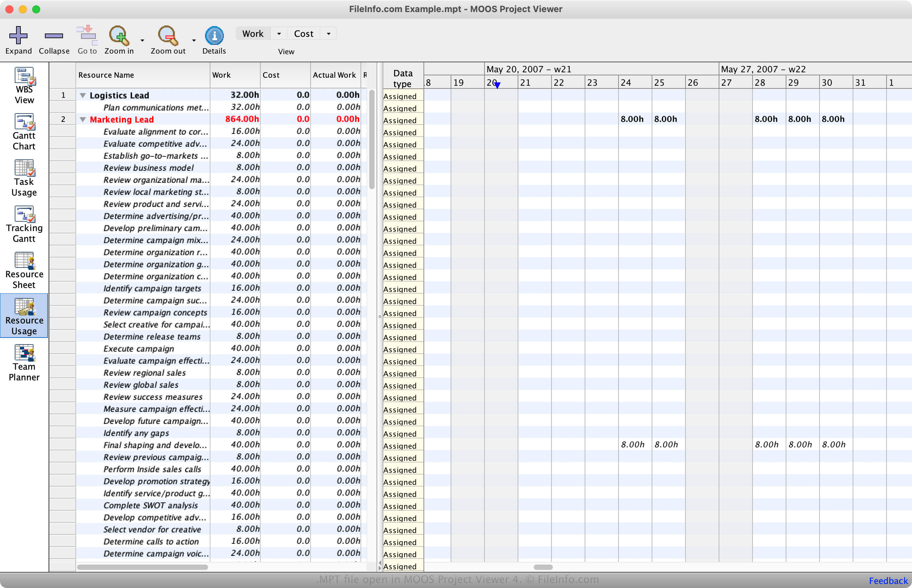This screenshot has height=588, width=912.
Task: Switch to WBS View
Action: pyautogui.click(x=24, y=85)
